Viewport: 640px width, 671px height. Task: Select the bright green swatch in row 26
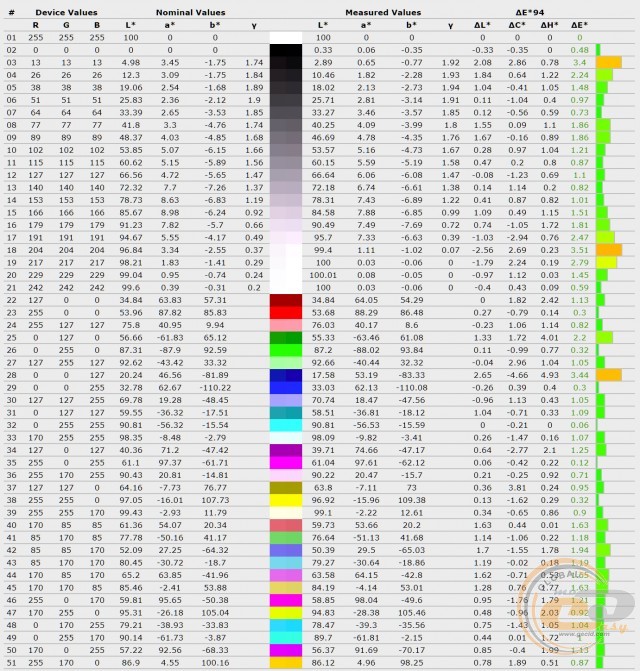(286, 350)
